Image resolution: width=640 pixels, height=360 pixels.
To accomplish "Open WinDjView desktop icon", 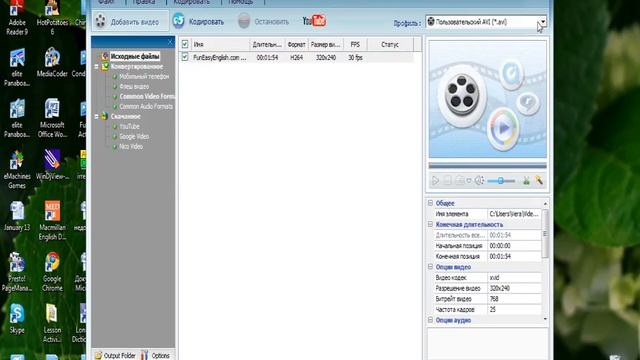I will tap(52, 165).
